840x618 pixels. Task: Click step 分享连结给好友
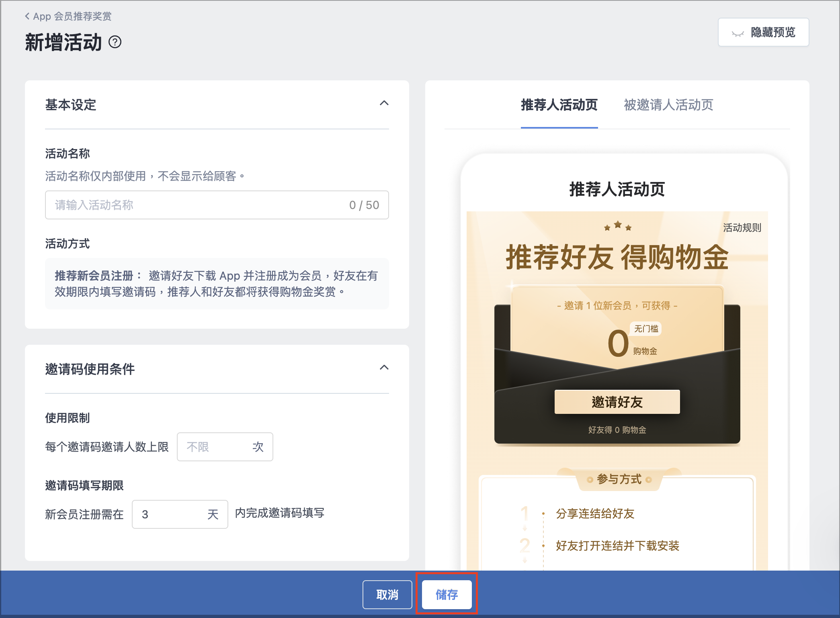coord(595,514)
